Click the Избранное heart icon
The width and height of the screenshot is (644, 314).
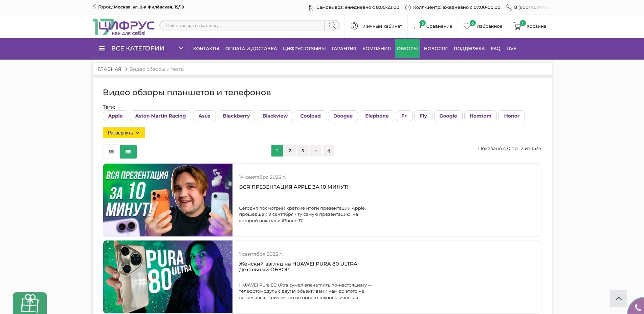[467, 26]
